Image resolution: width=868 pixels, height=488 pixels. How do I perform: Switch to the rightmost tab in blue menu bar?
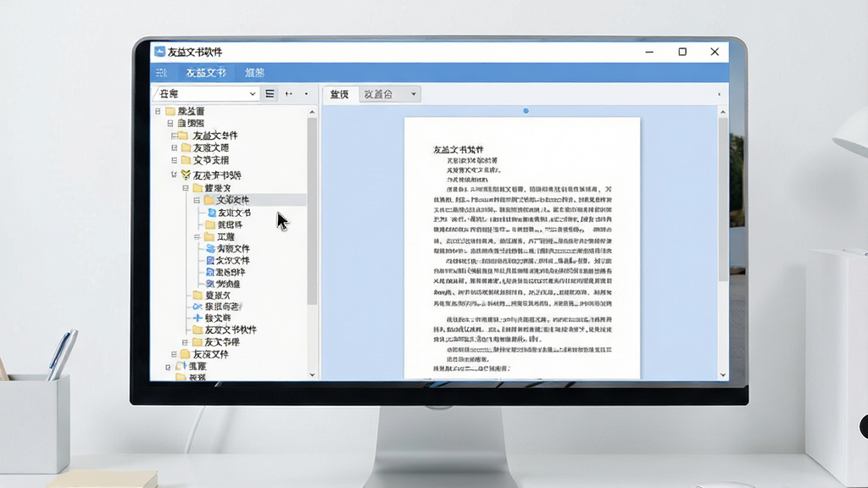pos(254,73)
